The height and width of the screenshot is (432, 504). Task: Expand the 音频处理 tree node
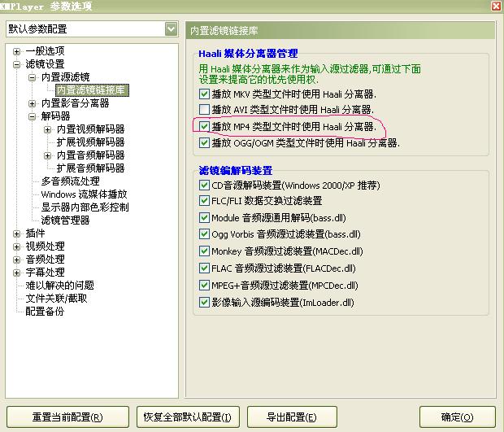pos(16,260)
